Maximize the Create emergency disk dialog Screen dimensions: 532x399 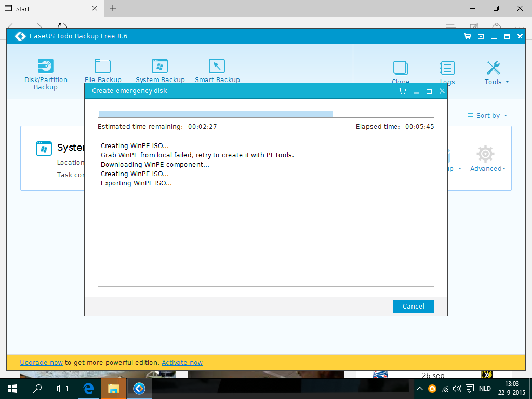click(429, 91)
